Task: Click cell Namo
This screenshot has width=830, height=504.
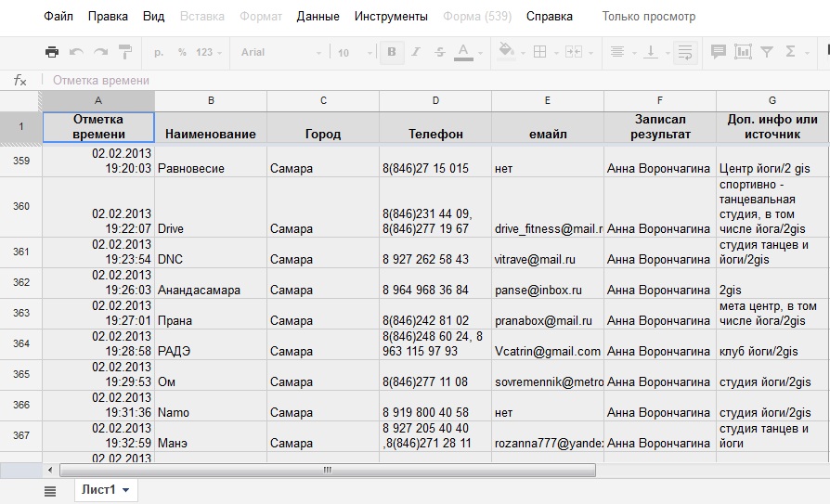Action: (x=211, y=406)
